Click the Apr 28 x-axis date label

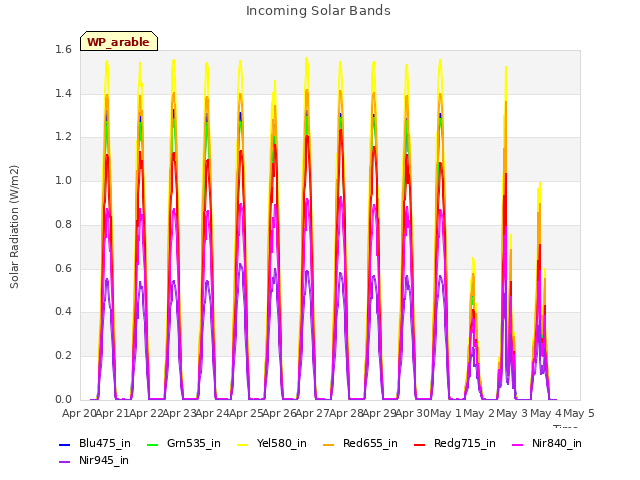346,414
